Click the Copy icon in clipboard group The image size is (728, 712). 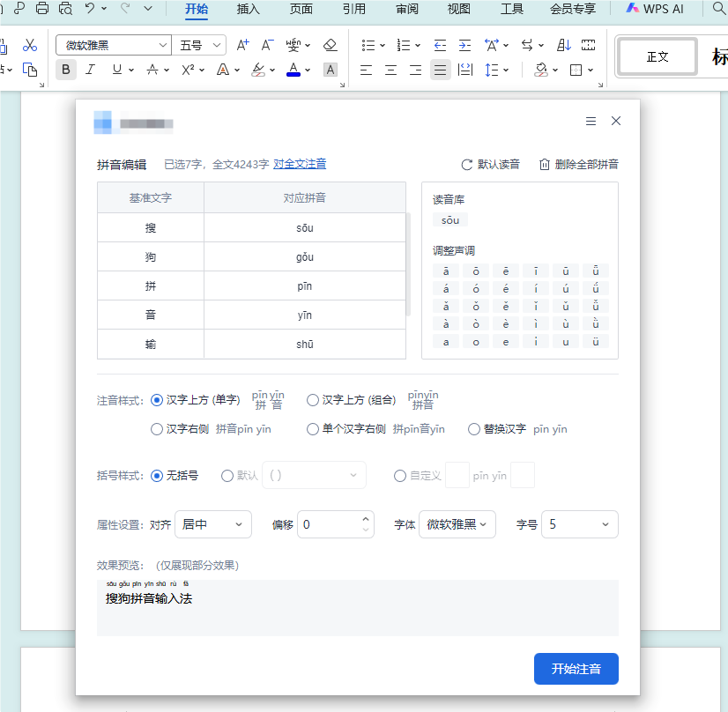(30, 70)
